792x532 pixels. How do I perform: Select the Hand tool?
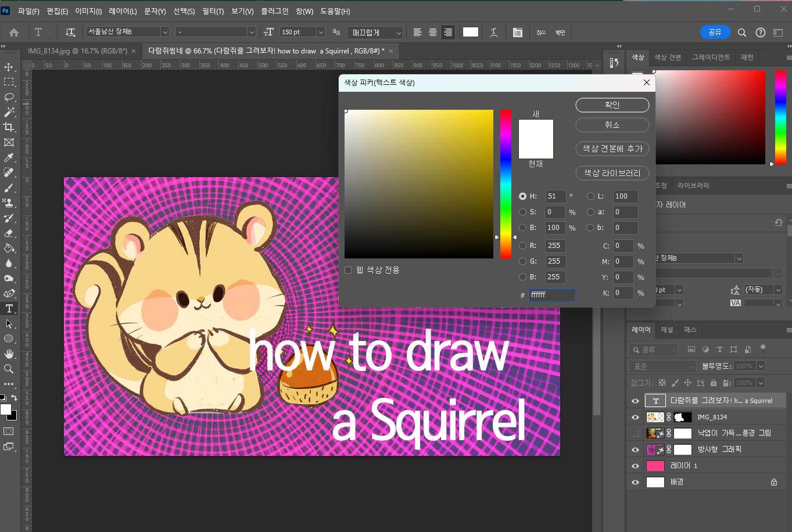(x=9, y=354)
